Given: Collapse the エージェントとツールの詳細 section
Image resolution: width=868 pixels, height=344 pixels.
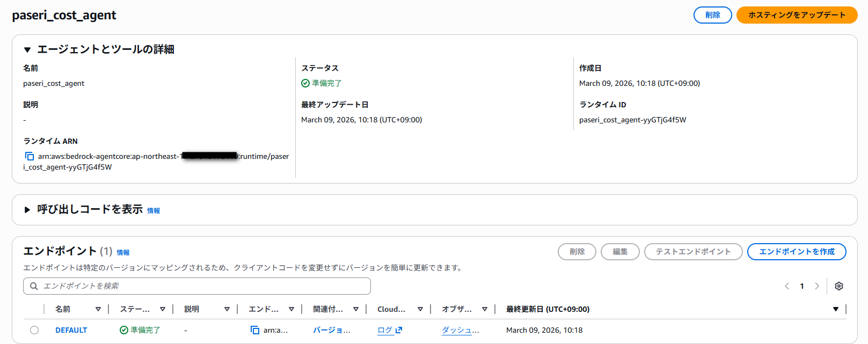Looking at the screenshot, I should click(27, 50).
